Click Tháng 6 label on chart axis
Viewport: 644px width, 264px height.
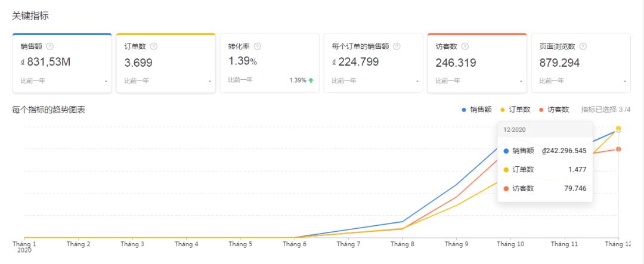(295, 244)
